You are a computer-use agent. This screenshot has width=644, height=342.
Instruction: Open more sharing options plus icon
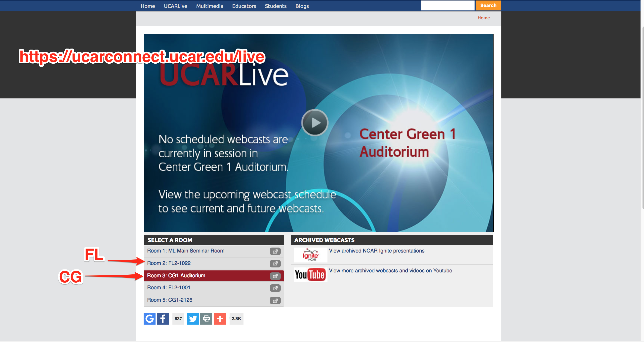(x=220, y=318)
